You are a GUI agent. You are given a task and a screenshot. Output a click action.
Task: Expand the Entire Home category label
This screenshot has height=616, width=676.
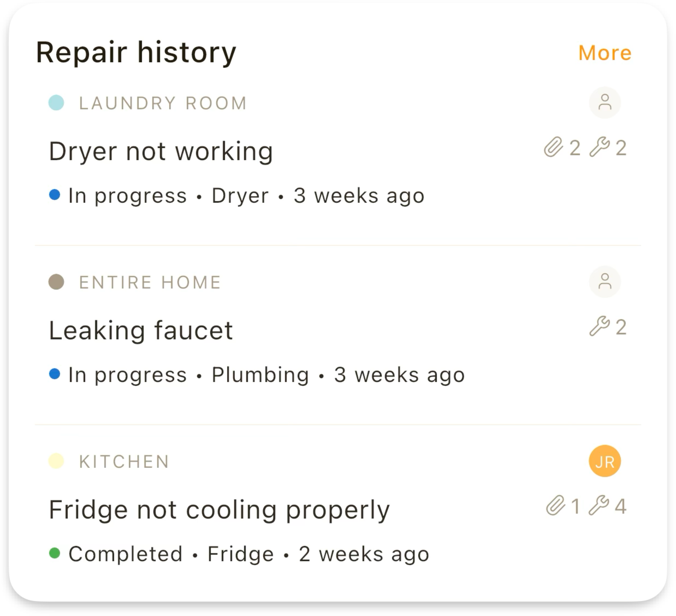pyautogui.click(x=150, y=282)
